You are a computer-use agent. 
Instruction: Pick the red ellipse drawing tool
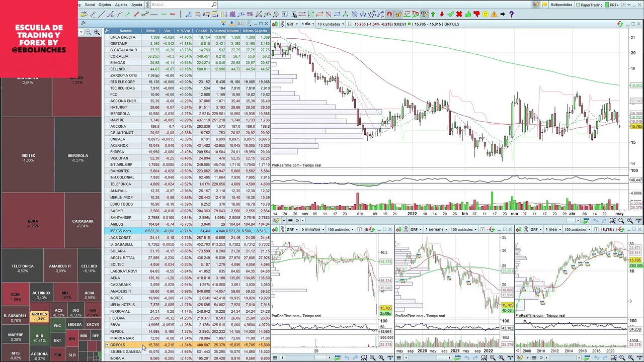[320, 14]
